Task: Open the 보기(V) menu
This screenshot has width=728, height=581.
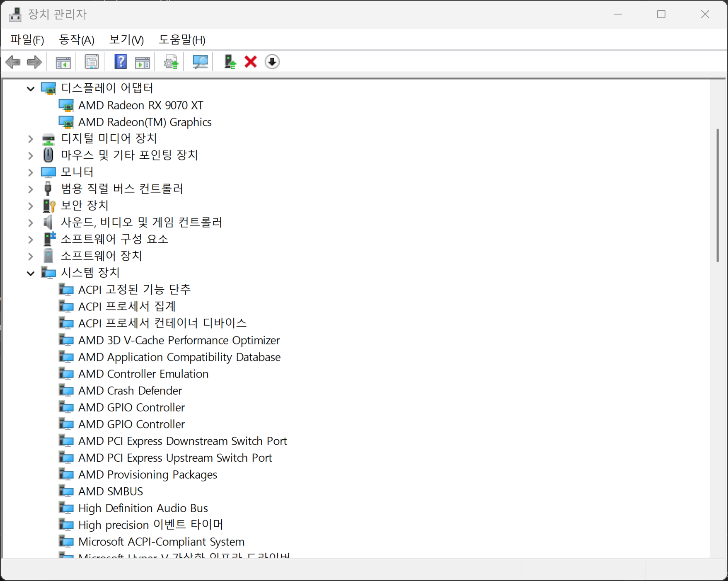Action: (x=126, y=39)
